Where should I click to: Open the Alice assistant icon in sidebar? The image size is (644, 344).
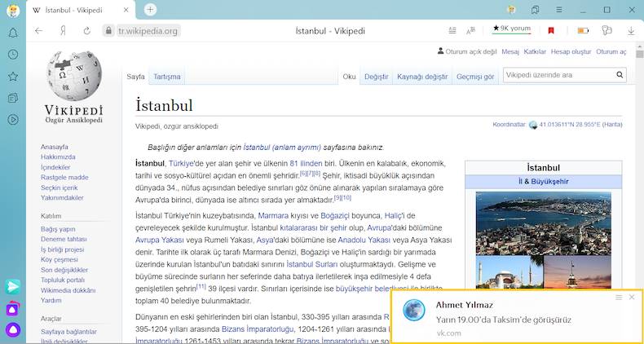pyautogui.click(x=13, y=329)
